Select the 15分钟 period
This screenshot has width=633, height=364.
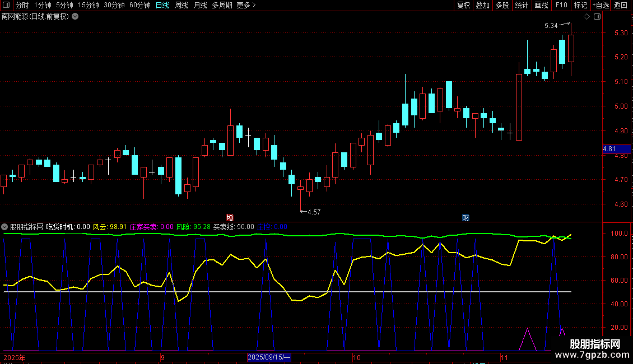point(89,5)
